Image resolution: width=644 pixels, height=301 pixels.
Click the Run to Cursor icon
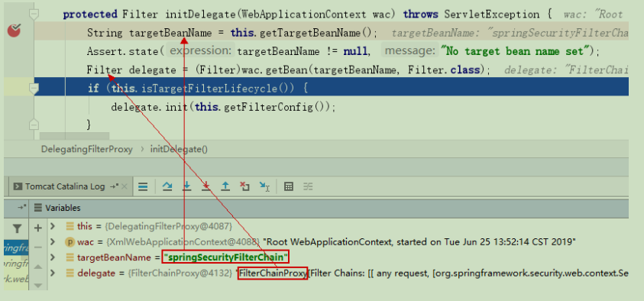click(x=264, y=187)
